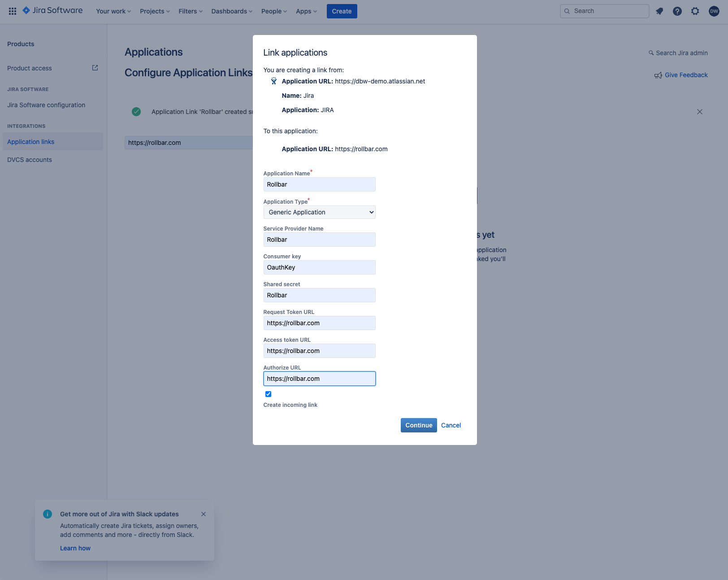Click the external link icon beside Product access

pyautogui.click(x=95, y=68)
